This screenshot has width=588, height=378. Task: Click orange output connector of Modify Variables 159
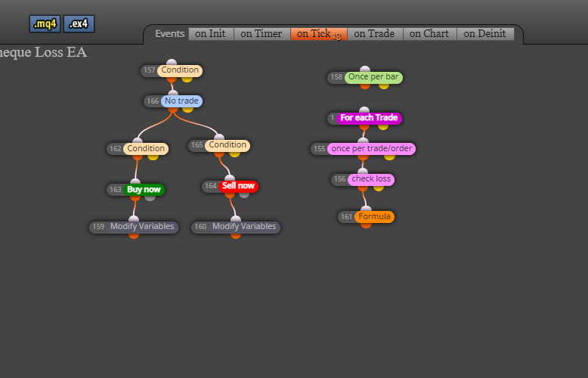tap(134, 236)
